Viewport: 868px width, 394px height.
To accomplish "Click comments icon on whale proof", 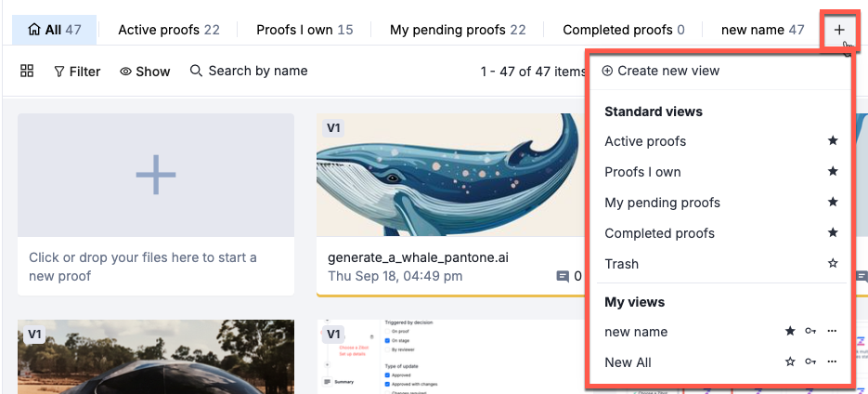I will (563, 276).
